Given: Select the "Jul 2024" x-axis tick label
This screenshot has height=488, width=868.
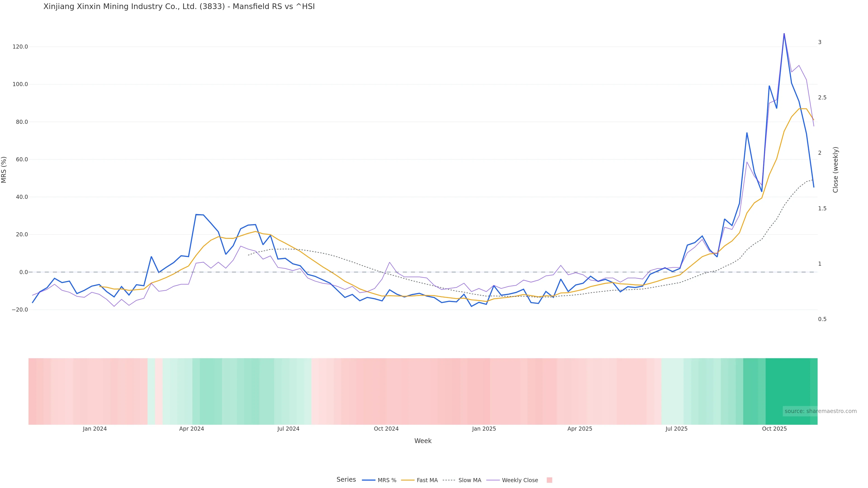Looking at the screenshot, I should [288, 429].
